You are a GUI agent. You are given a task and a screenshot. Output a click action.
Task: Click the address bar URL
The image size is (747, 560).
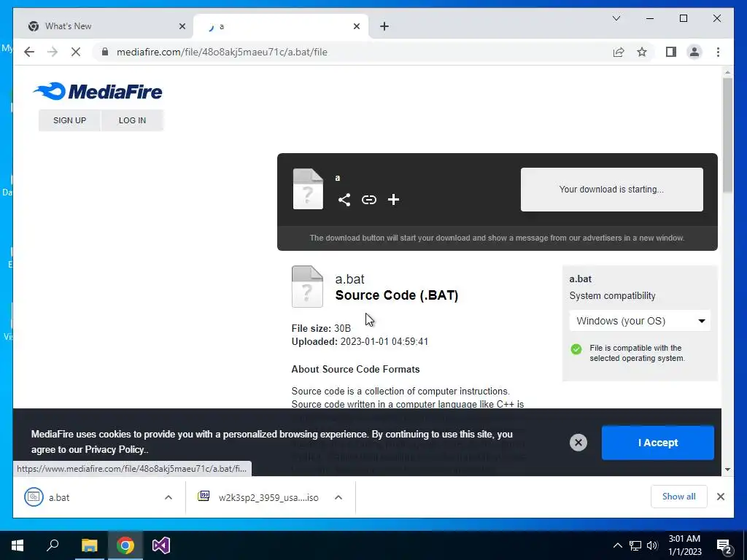tap(222, 52)
